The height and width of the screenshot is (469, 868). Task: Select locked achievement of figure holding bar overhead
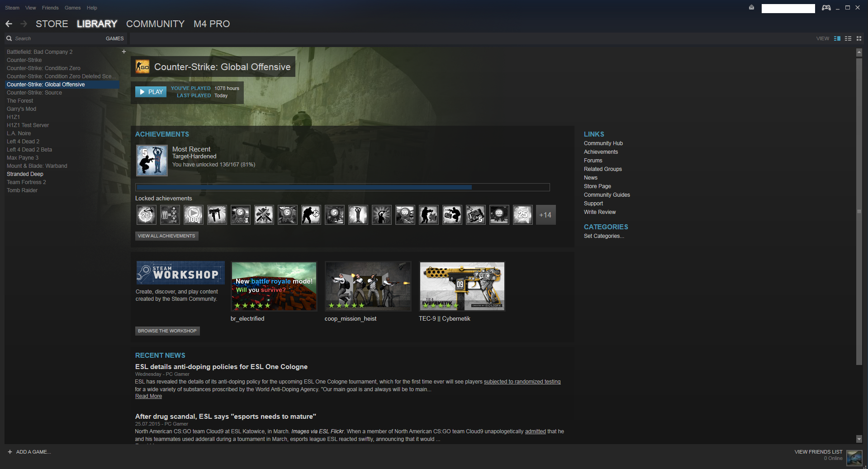(x=358, y=215)
